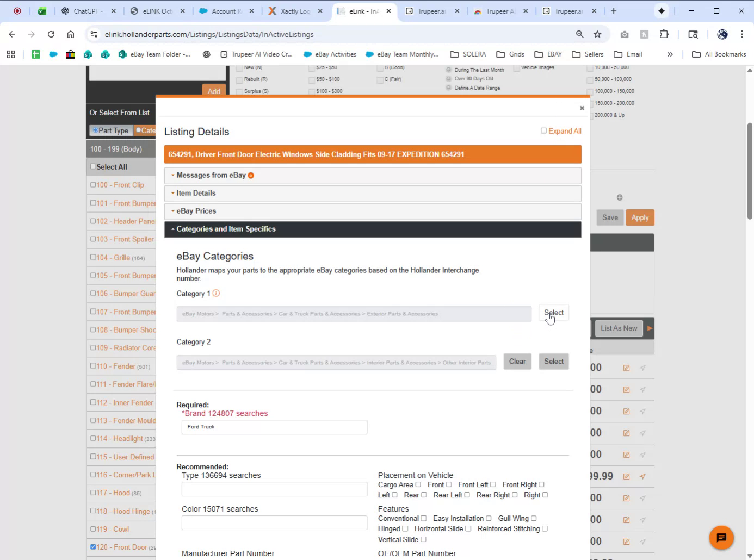754x560 pixels.
Task: Expand the Item Details section
Action: click(x=373, y=194)
